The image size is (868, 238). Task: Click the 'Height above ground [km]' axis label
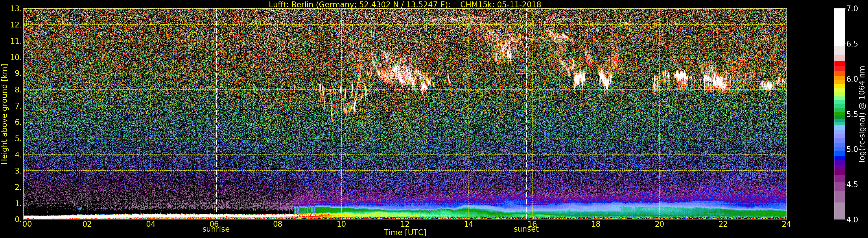click(x=4, y=114)
